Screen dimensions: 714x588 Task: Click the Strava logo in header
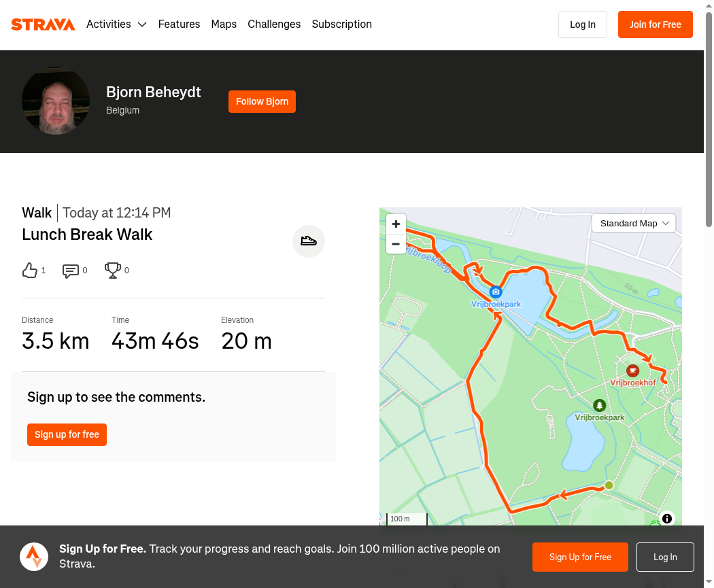[43, 24]
